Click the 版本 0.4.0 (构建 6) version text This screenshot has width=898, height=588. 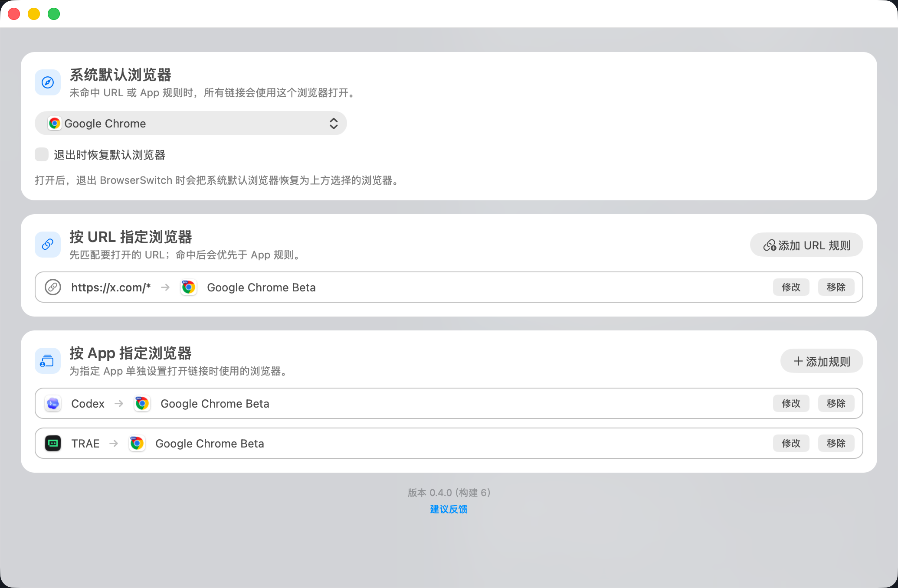pyautogui.click(x=449, y=493)
